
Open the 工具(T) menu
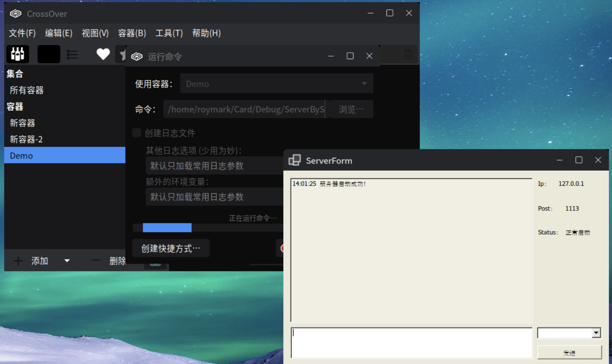[169, 33]
